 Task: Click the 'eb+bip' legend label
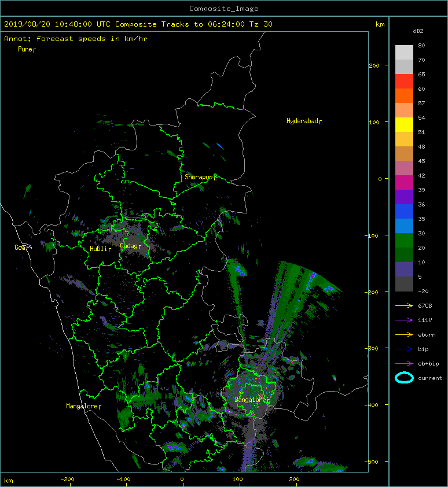point(428,364)
